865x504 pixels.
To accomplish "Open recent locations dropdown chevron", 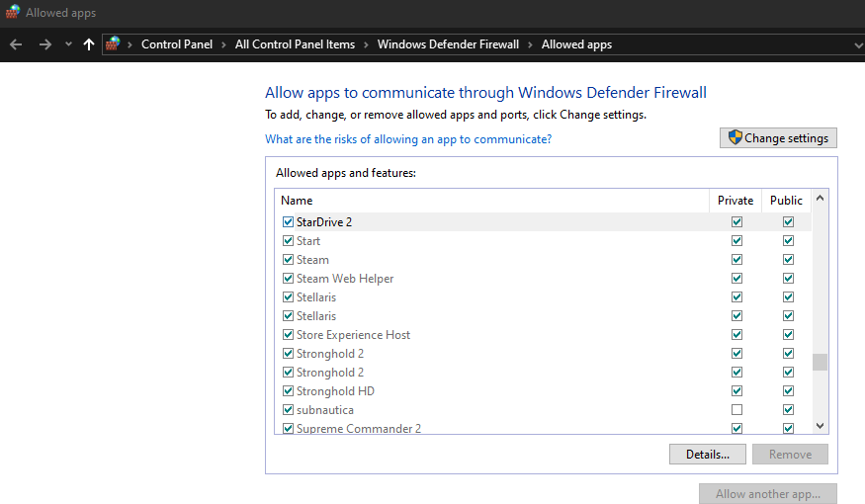I will click(x=68, y=44).
